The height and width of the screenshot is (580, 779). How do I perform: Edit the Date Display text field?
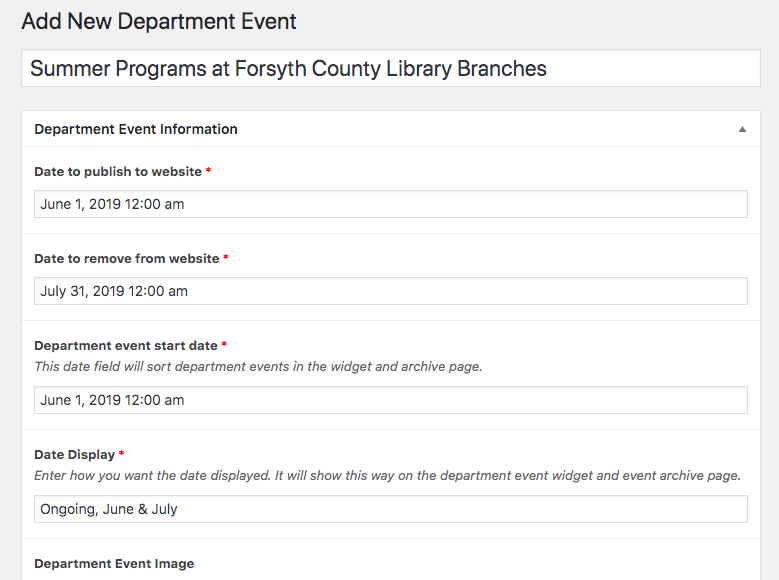click(390, 509)
